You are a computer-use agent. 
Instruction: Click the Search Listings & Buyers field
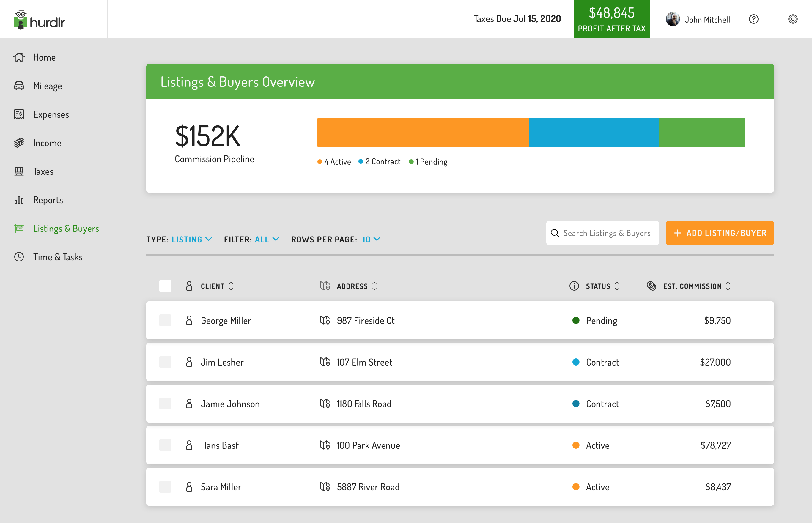click(x=606, y=233)
